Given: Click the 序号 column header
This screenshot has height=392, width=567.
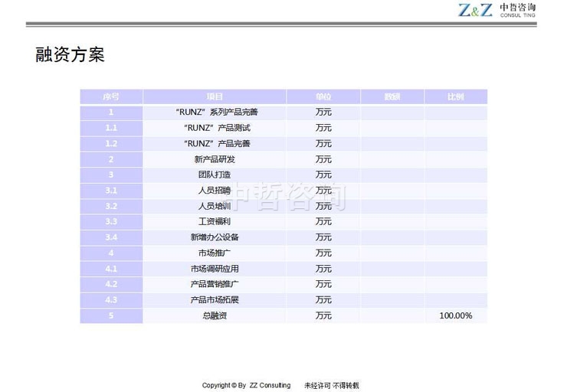Looking at the screenshot, I should click(111, 96).
